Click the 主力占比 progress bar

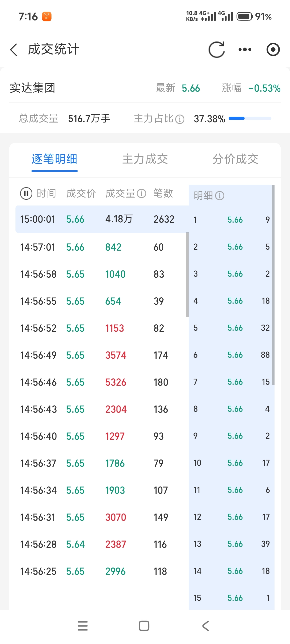point(250,118)
